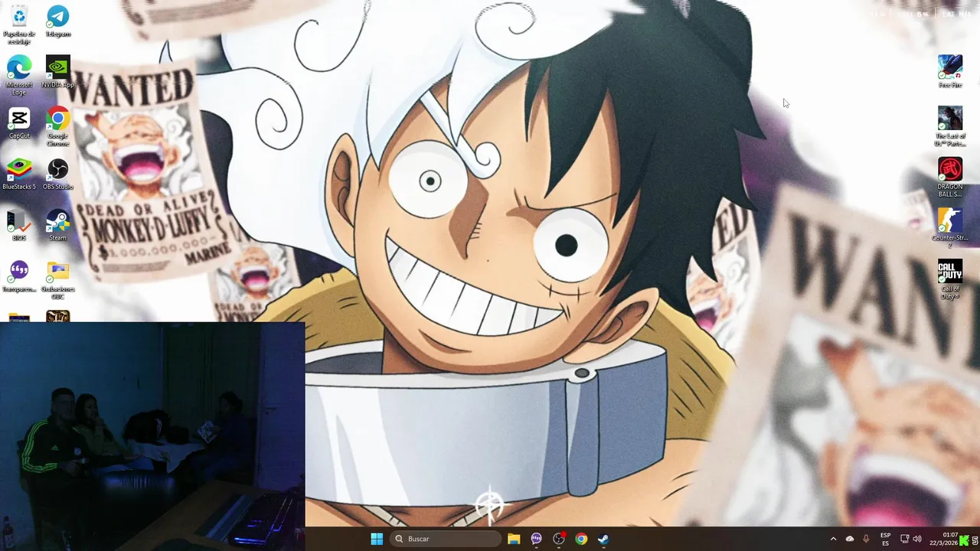This screenshot has width=980, height=551.
Task: Open the Papelera de reciclaje icon
Action: click(19, 24)
